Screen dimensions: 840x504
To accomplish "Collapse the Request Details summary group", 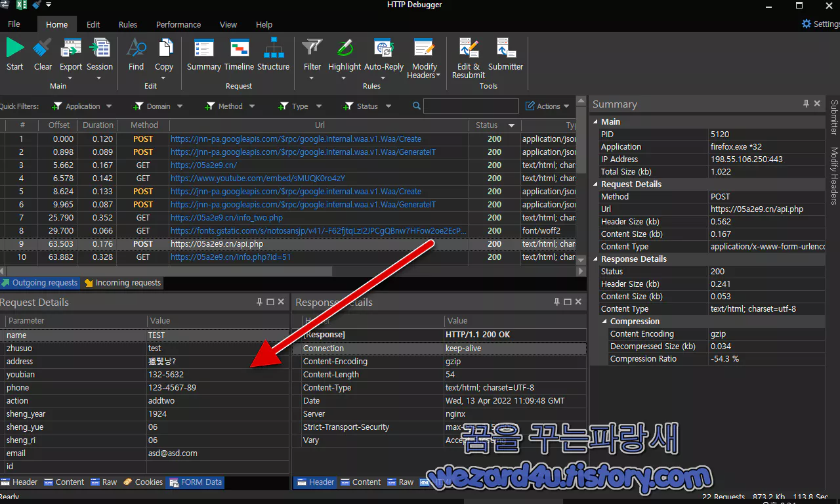I will tap(596, 184).
